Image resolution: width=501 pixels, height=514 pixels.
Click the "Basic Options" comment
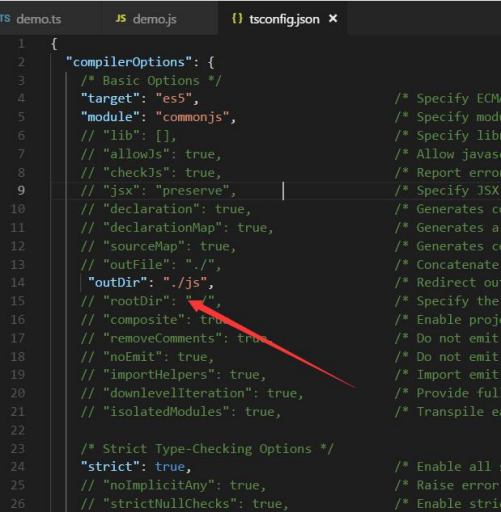pos(151,81)
